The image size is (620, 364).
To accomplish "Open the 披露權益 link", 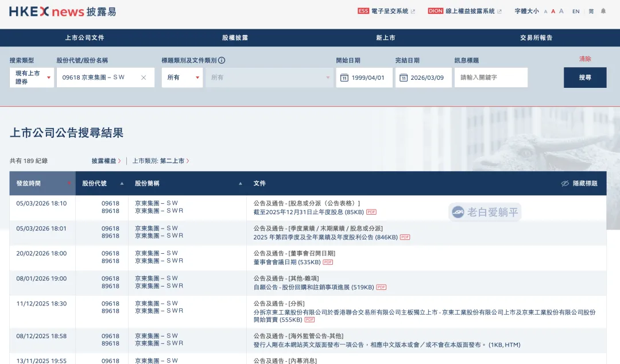I will tap(106, 161).
